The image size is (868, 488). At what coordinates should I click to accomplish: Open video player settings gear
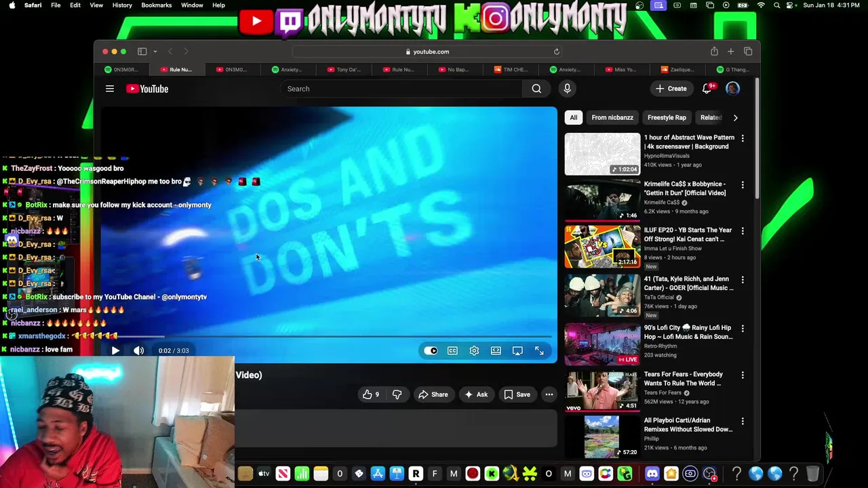pyautogui.click(x=474, y=350)
